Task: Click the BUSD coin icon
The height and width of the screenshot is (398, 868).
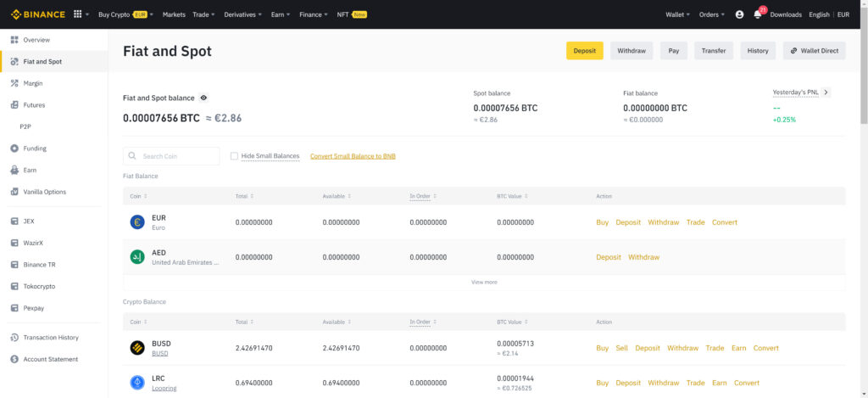Action: [137, 348]
